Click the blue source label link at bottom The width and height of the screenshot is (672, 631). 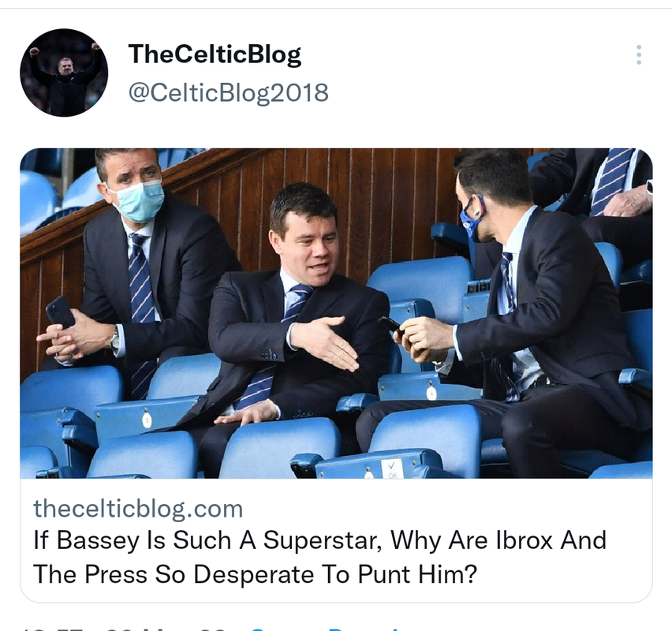[326, 628]
